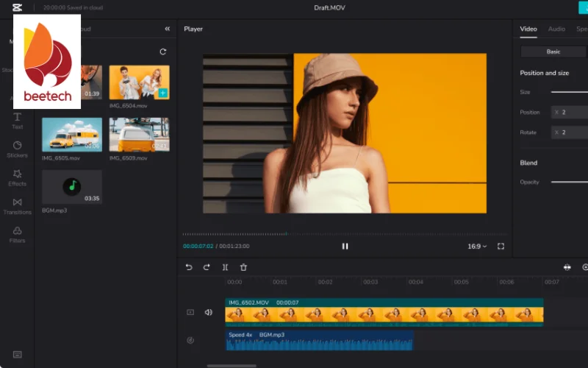Collapse the media panel with double chevron
Viewport: 588px width, 368px height.
167,29
